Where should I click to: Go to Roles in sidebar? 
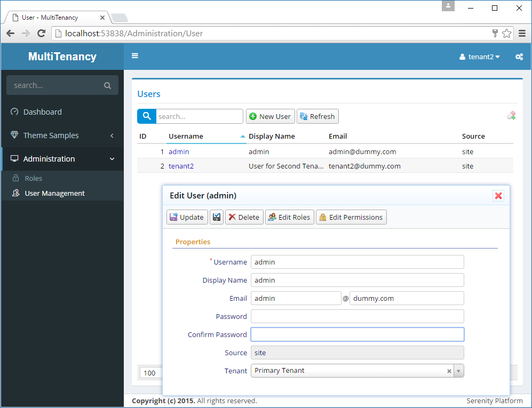pyautogui.click(x=33, y=178)
